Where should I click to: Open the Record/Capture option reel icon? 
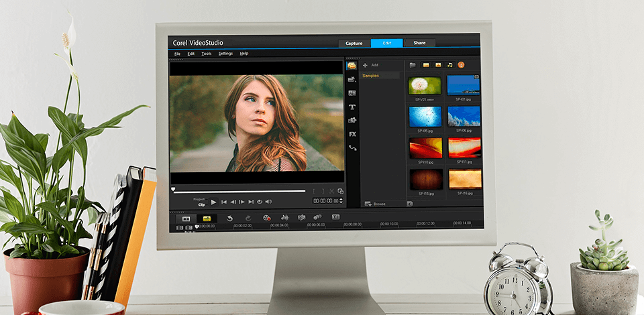267,218
